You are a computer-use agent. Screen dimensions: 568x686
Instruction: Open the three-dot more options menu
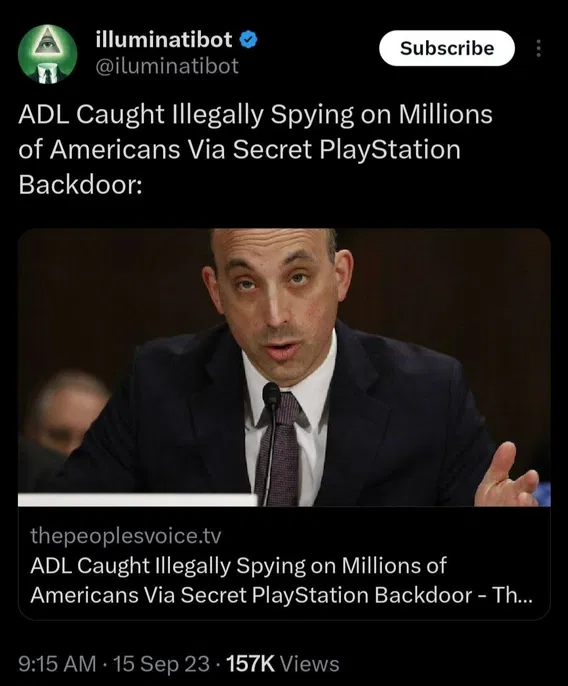pyautogui.click(x=539, y=48)
